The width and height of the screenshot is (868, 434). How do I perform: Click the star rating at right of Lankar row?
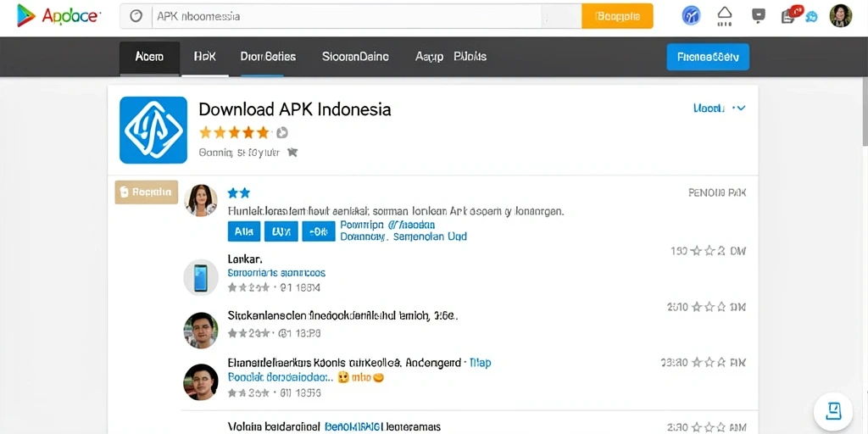click(708, 251)
